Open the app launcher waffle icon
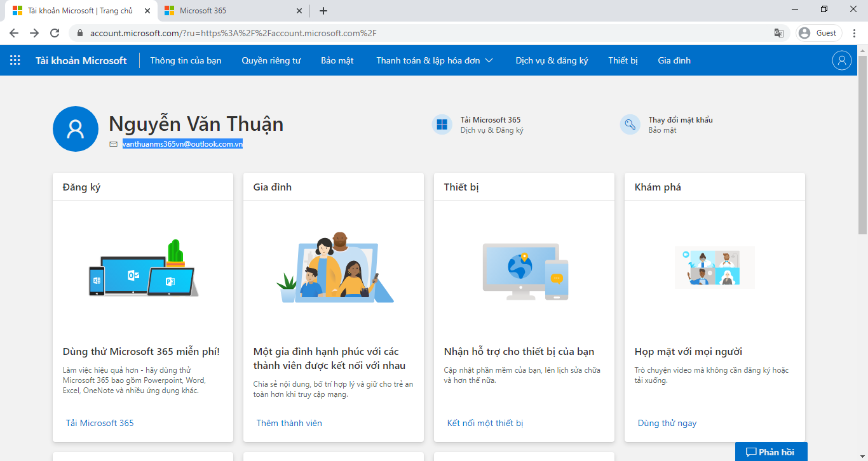Screen dimensions: 868x461 15,60
